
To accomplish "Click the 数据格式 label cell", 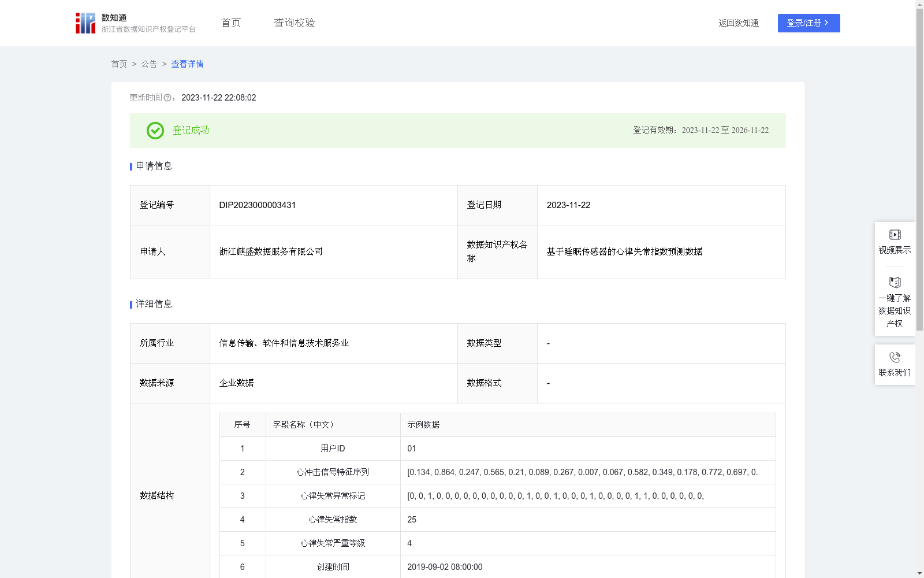I will pyautogui.click(x=497, y=383).
